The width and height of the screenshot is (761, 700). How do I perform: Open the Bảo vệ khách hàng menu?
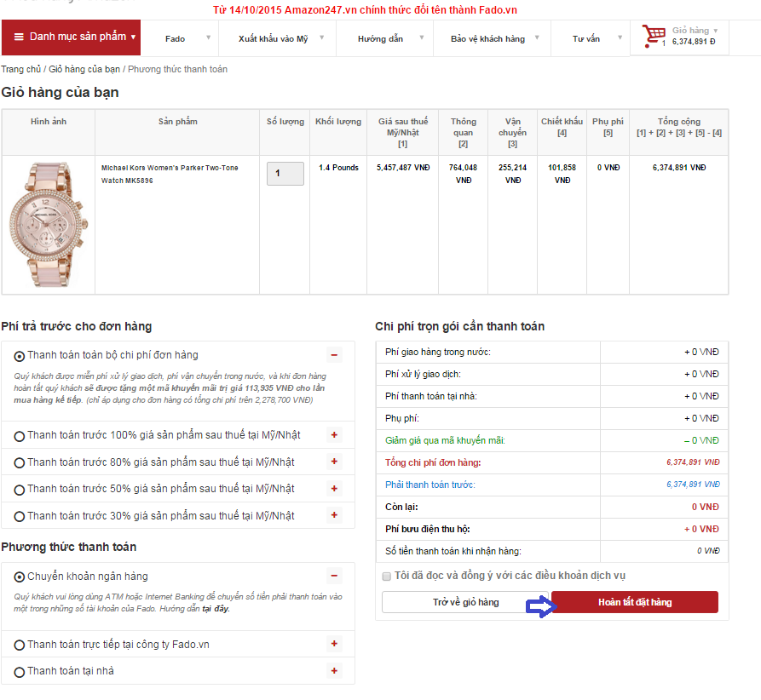(487, 39)
